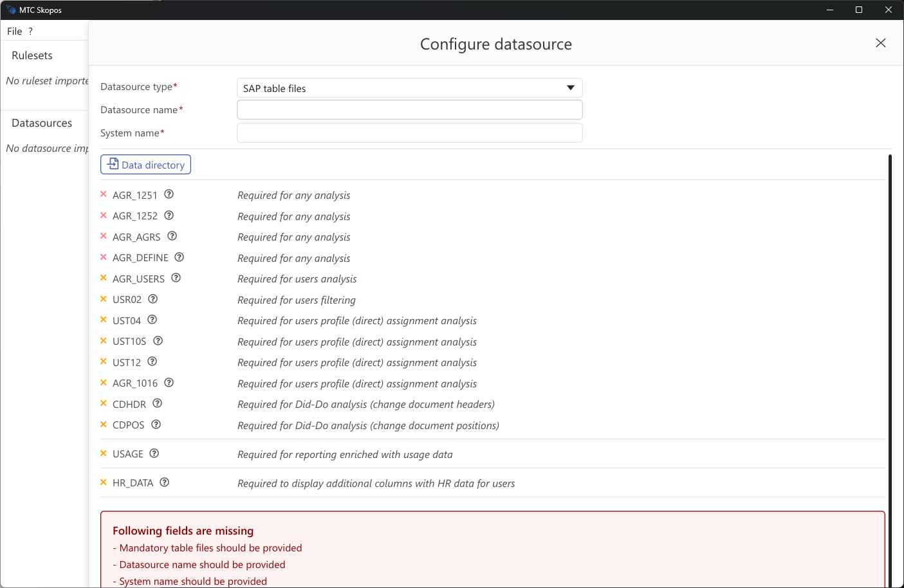Click the System name input field
The image size is (904, 588).
point(409,133)
